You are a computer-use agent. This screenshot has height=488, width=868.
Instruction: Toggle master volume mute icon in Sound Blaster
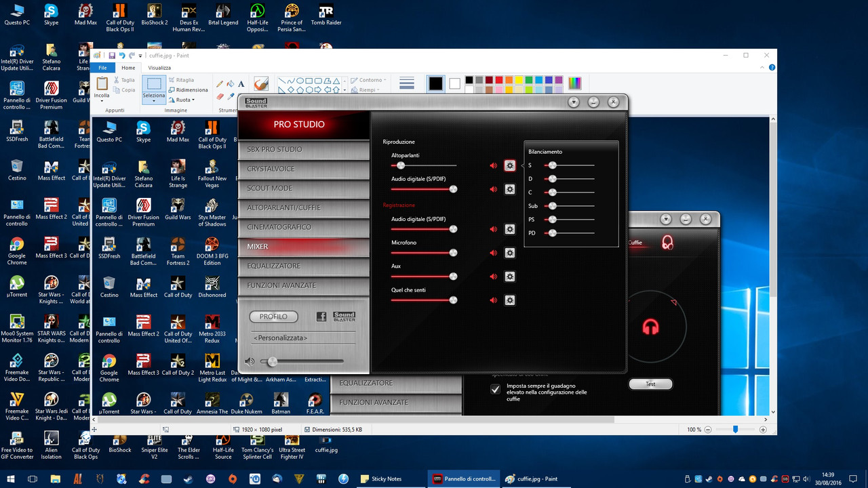(250, 362)
